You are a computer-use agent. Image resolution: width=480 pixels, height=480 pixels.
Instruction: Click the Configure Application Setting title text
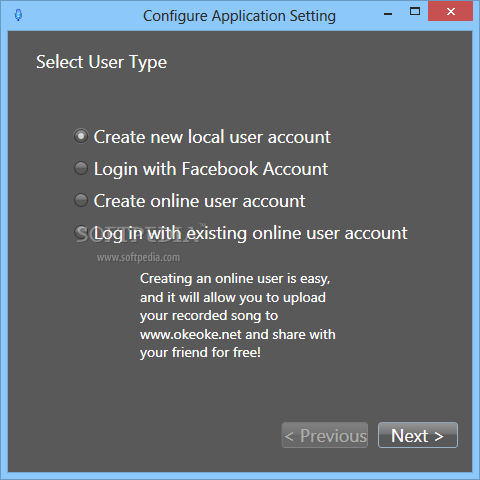239,16
